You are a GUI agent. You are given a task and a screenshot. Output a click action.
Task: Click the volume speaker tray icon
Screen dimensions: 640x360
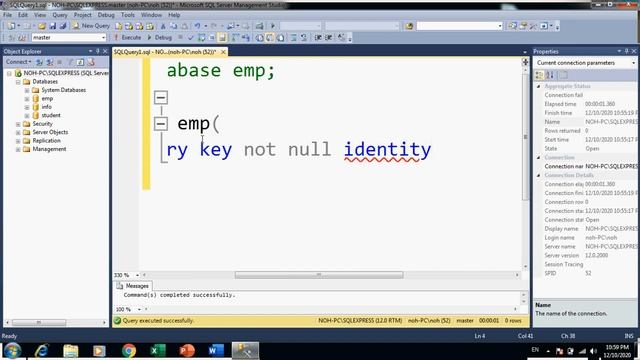coord(593,351)
